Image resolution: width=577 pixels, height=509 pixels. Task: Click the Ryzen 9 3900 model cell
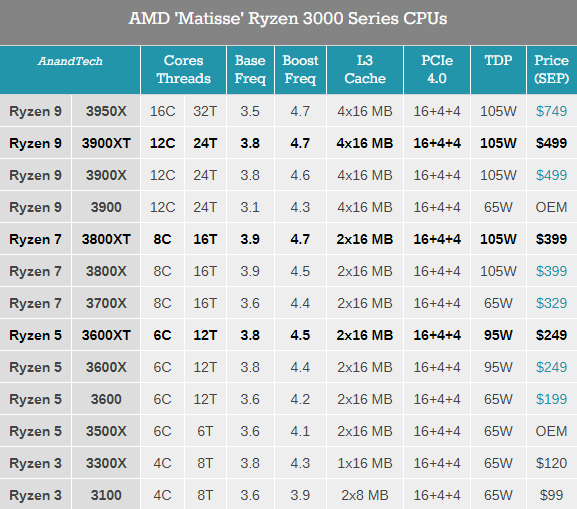(106, 207)
